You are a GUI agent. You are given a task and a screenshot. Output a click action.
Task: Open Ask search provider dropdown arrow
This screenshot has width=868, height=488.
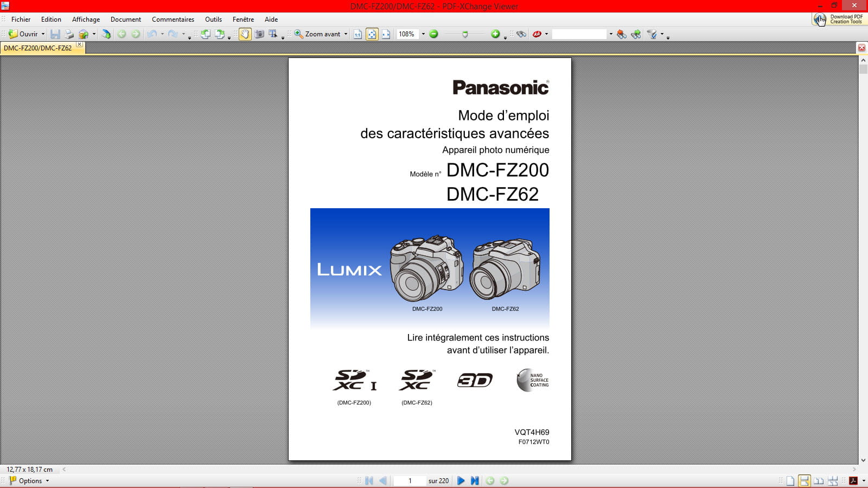coord(546,34)
